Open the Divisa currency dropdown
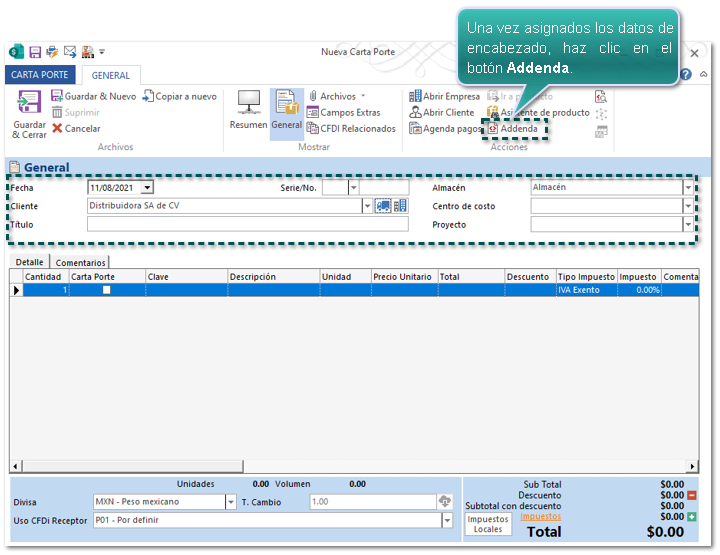The height and width of the screenshot is (555, 720). 231,502
